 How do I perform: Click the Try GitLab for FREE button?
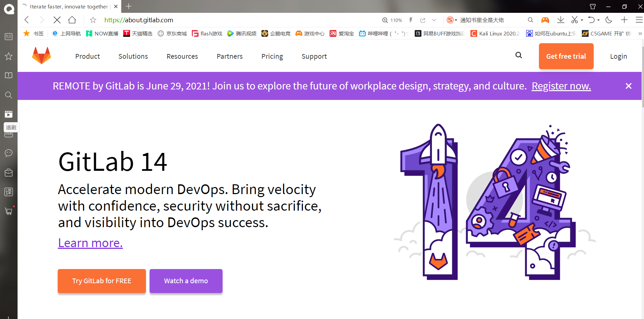click(101, 281)
